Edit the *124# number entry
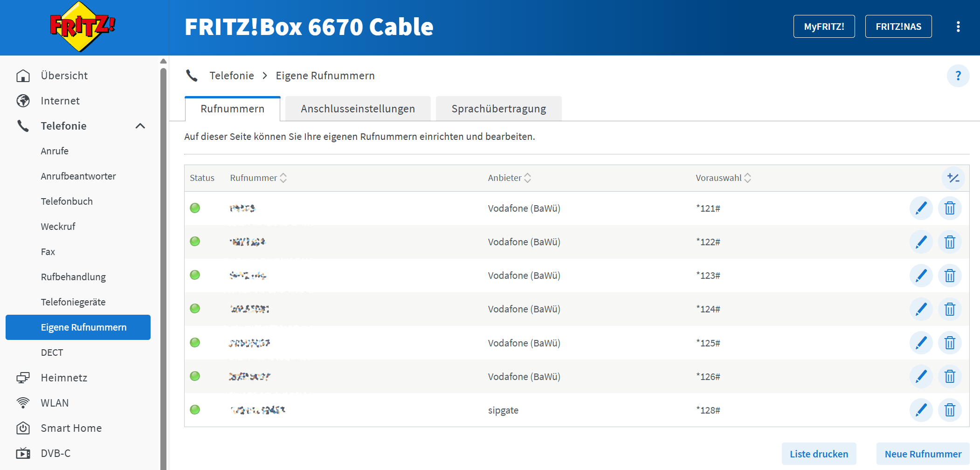Image resolution: width=980 pixels, height=470 pixels. [x=921, y=309]
